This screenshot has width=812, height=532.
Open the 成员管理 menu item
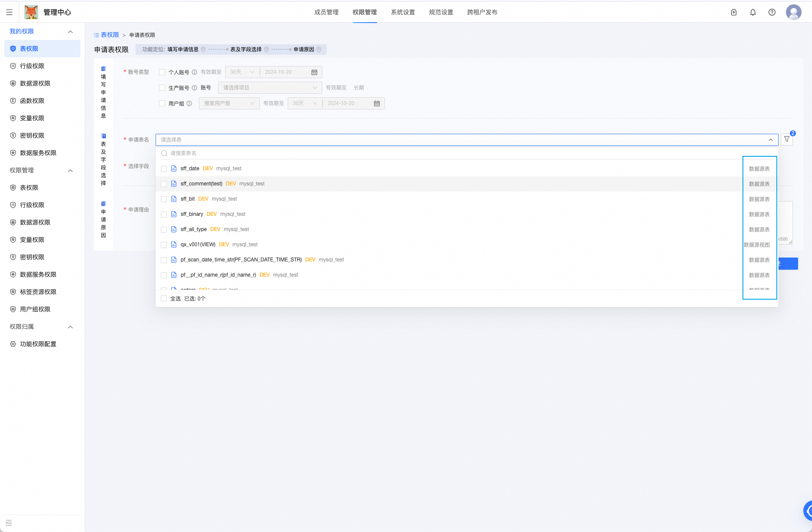coord(326,12)
